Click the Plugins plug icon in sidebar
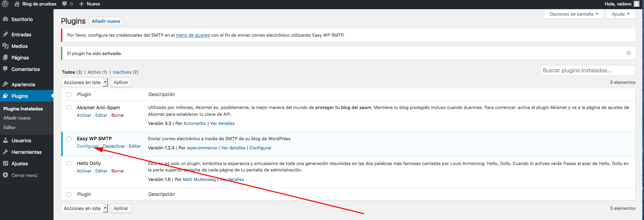This screenshot has width=644, height=220. pos(5,96)
